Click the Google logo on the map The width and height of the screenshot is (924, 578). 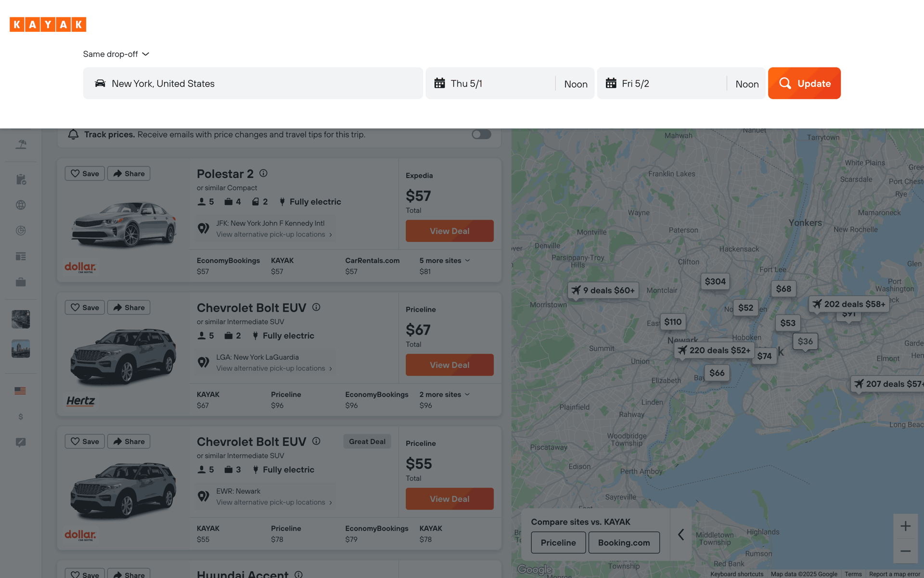coord(534,569)
